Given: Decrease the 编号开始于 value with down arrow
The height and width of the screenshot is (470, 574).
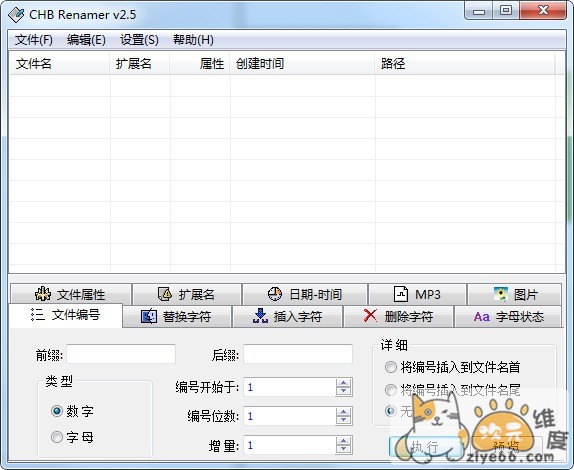Looking at the screenshot, I should click(x=343, y=391).
